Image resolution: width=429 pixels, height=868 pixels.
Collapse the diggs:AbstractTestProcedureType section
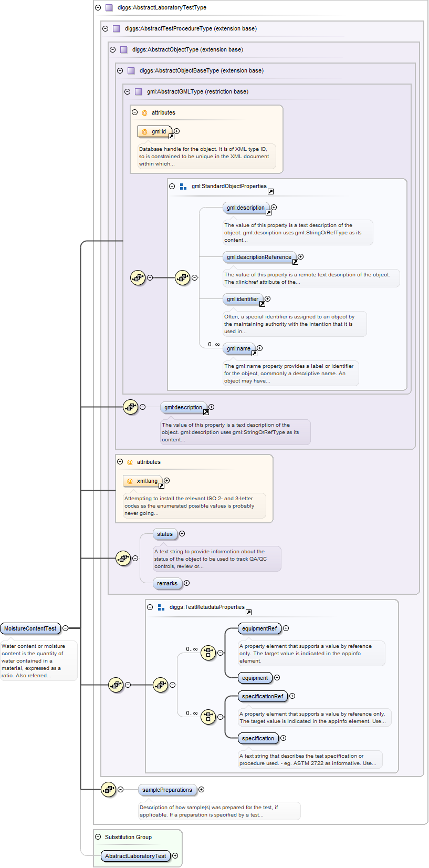106,28
